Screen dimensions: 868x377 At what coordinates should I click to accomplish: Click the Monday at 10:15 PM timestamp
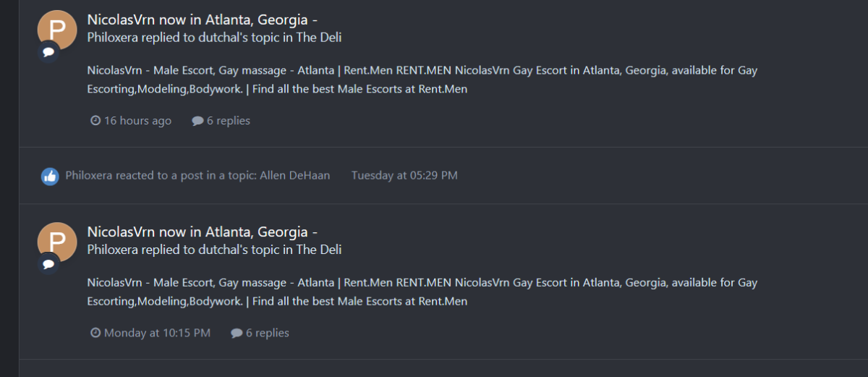[157, 334]
